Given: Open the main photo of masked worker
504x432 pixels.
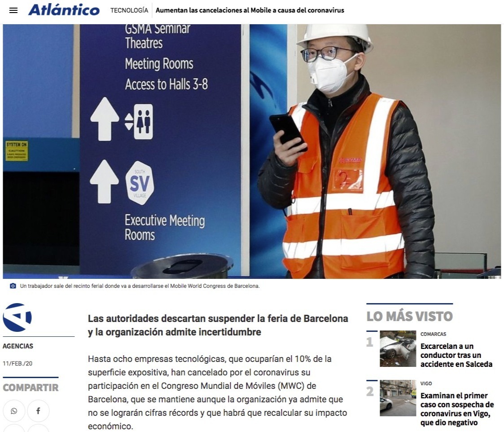Looking at the screenshot, I should (x=252, y=151).
